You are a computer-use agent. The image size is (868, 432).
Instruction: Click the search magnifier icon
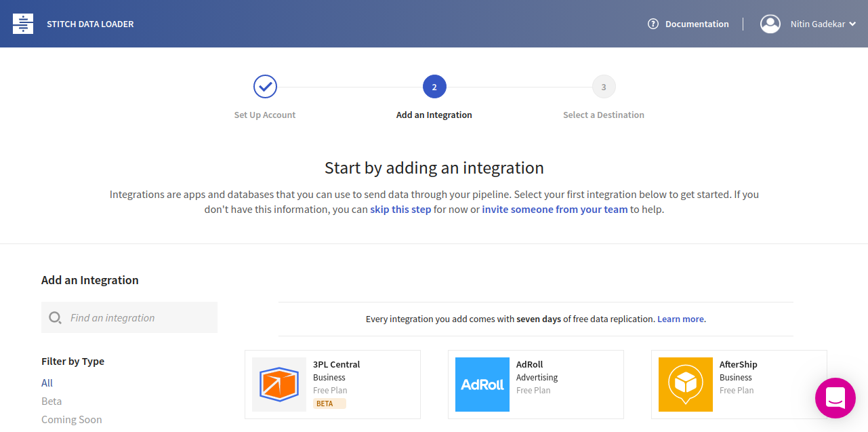[56, 317]
